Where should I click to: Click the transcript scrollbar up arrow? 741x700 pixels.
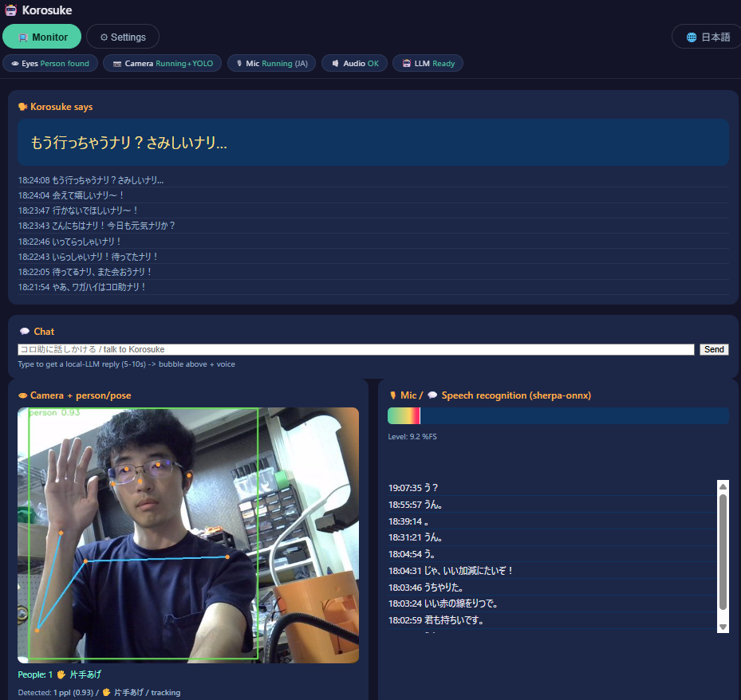click(x=723, y=486)
